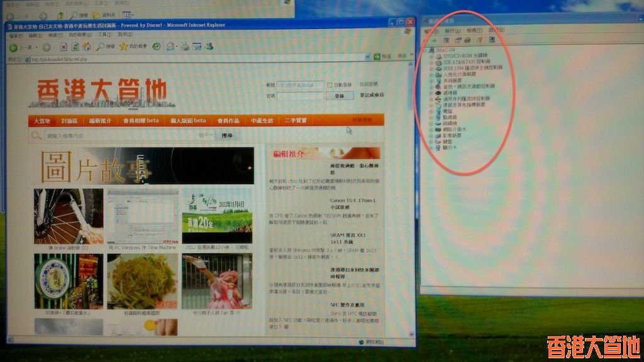This screenshot has height=362, width=644.
Task: Expand the IEEE 1394 controller node
Action: 431,68
